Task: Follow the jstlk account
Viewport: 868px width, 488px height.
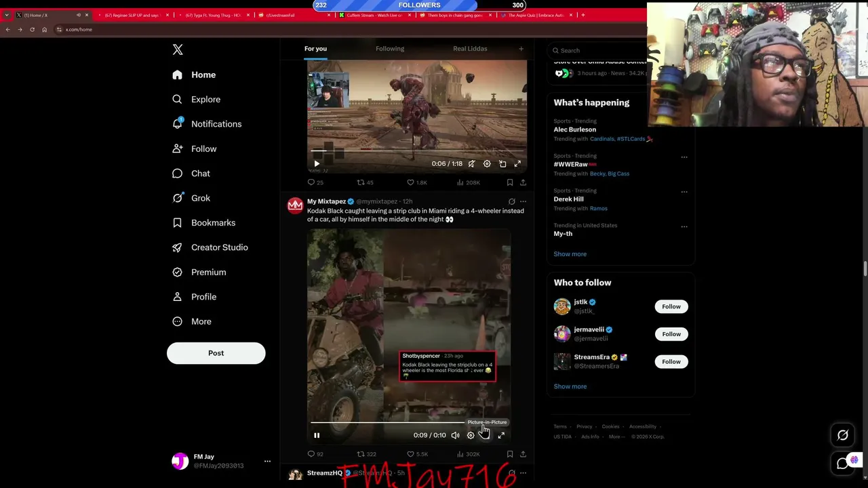Action: pyautogui.click(x=671, y=306)
